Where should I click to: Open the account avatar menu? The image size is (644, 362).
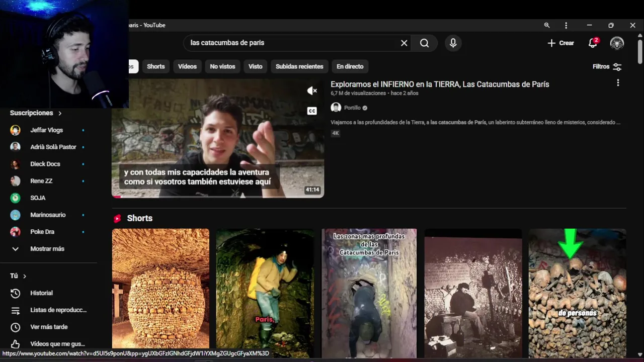(617, 43)
